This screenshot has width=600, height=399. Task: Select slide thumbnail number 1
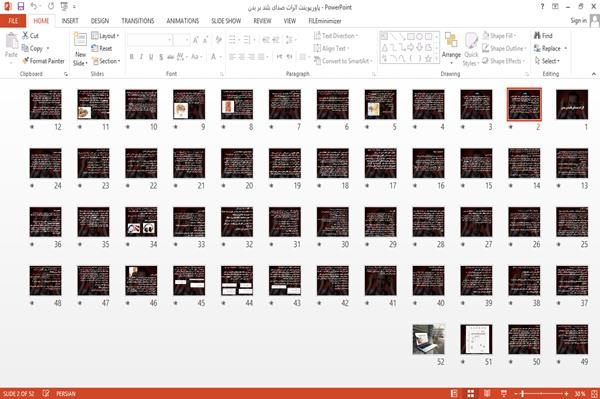[x=572, y=104]
